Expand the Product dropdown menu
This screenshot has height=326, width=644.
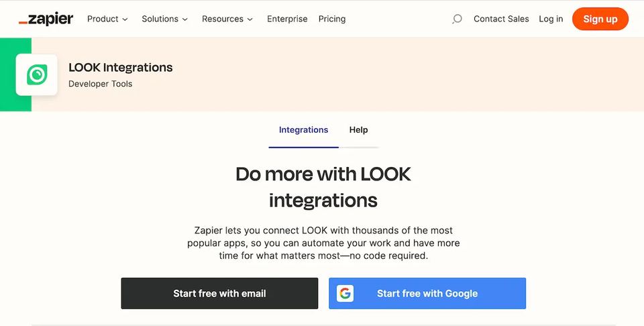tap(107, 19)
